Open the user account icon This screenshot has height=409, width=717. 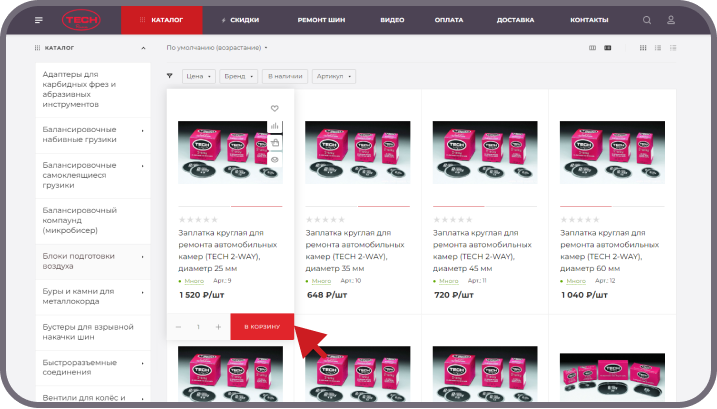point(671,20)
